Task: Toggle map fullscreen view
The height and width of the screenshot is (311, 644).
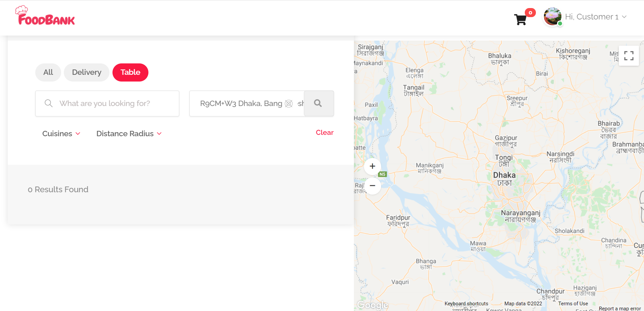Action: 629,56
